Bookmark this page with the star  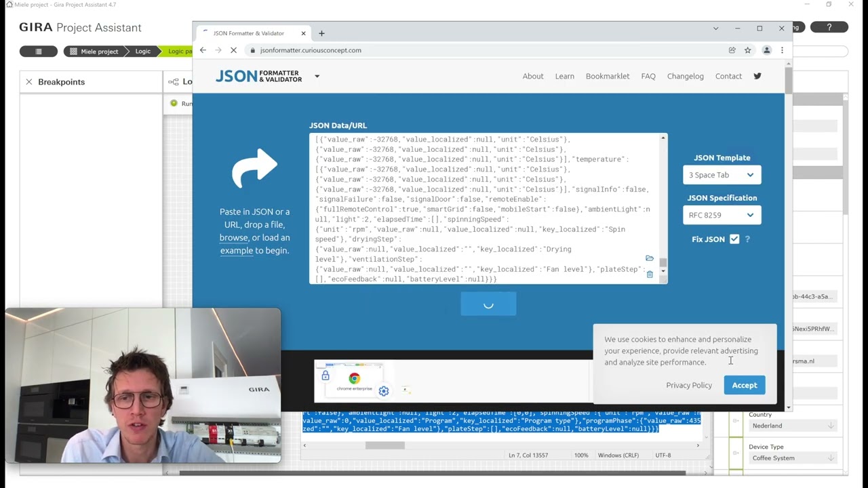[x=748, y=50]
